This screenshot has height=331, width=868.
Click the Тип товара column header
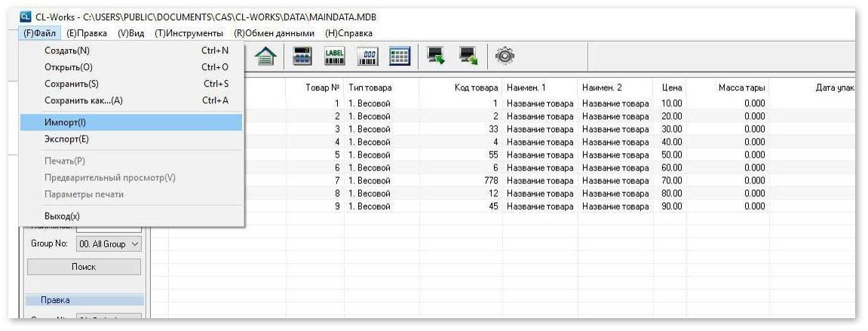coord(382,87)
